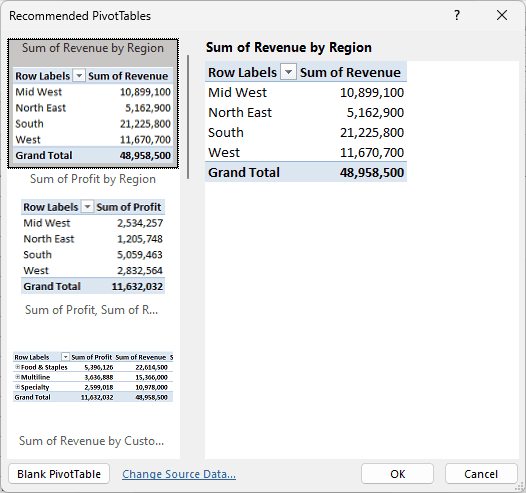
Task: Click the 1,205,748 profit value
Action: click(140, 239)
